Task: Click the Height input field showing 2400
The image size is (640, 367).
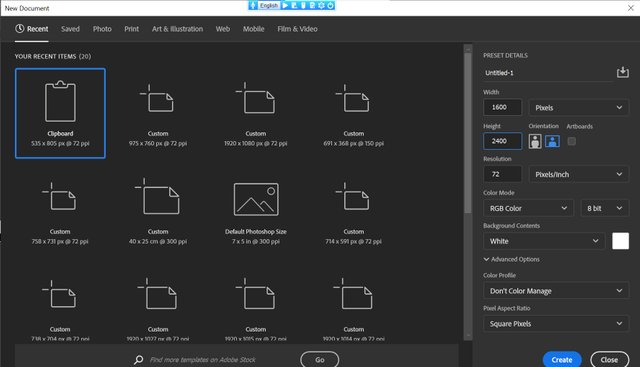Action: tap(502, 141)
